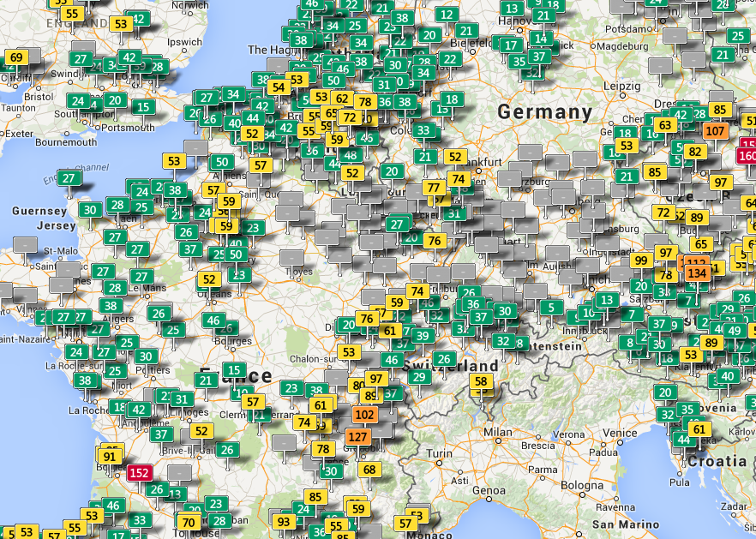
Task: Select the yellow 58 marker in Switzerland
Action: 481,382
